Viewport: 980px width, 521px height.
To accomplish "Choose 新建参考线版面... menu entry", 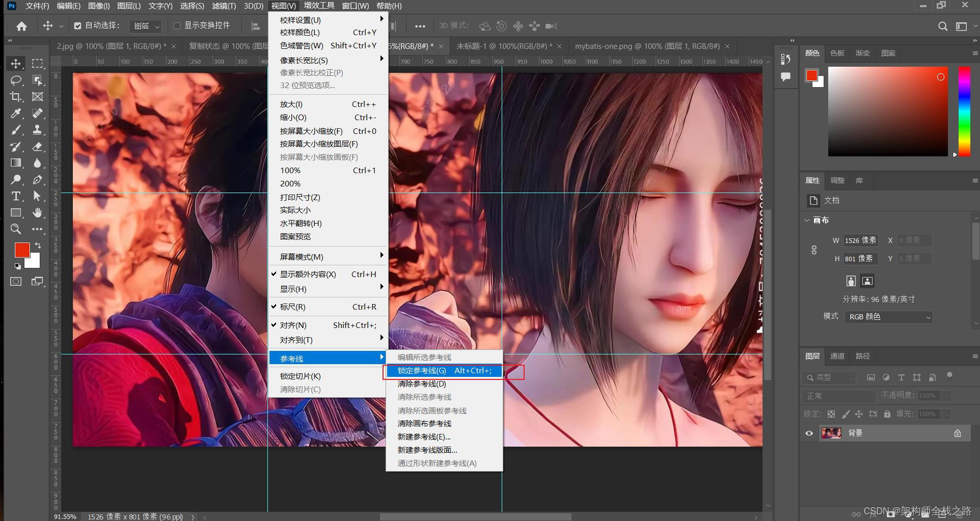I will pyautogui.click(x=444, y=450).
